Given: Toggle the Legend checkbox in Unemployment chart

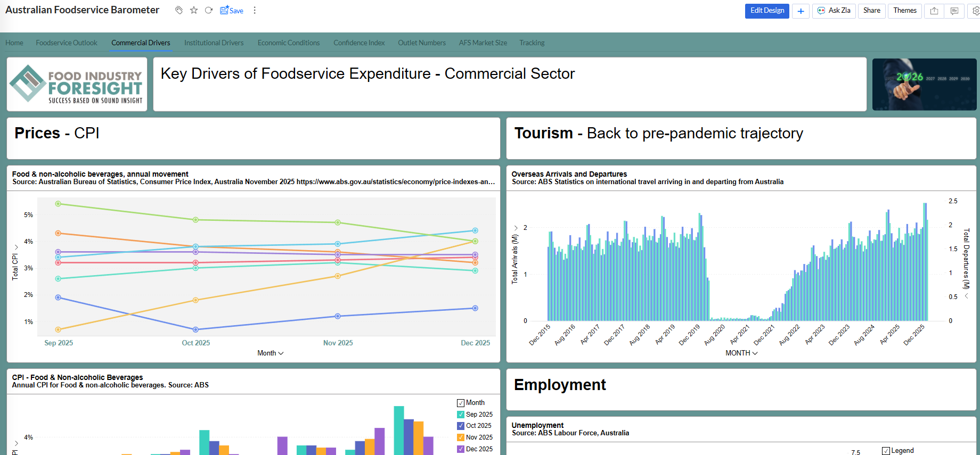Looking at the screenshot, I should 886,451.
